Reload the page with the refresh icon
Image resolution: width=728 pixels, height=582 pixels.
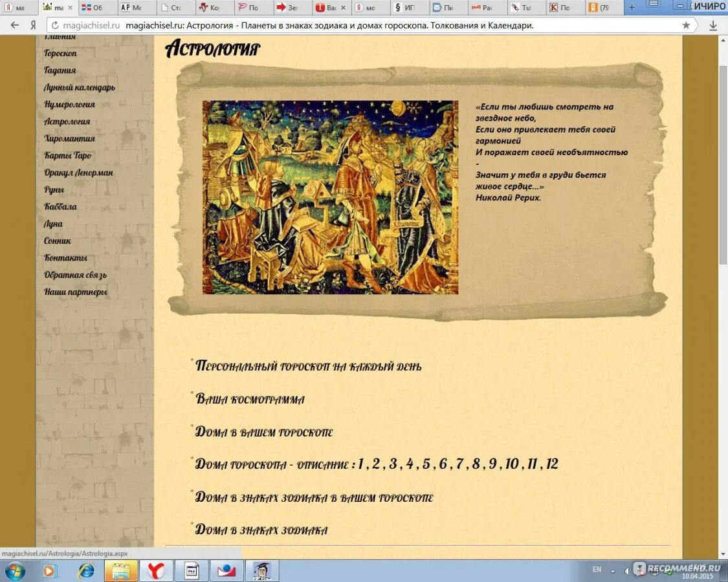pos(55,25)
